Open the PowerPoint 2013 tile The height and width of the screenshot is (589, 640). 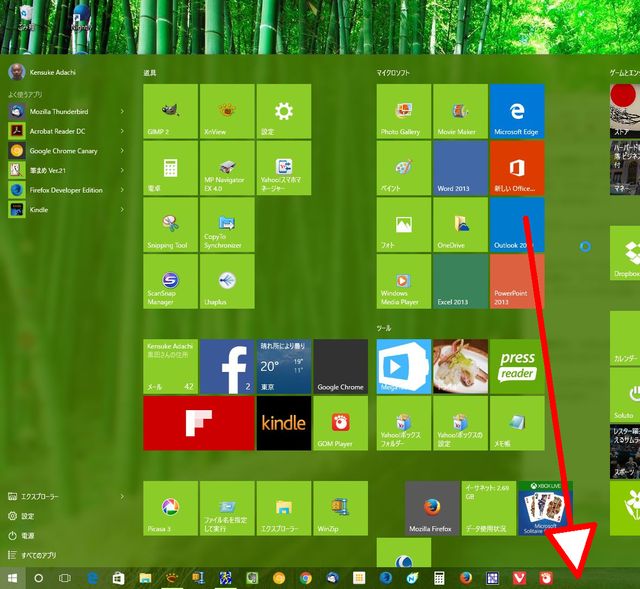coord(517,281)
